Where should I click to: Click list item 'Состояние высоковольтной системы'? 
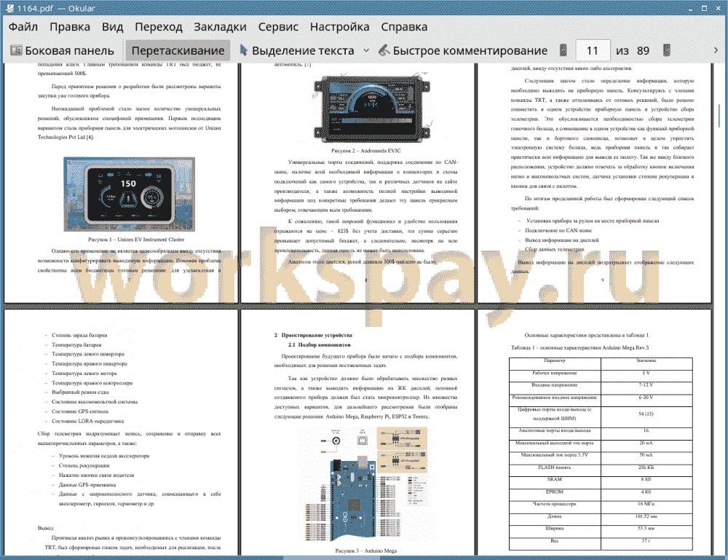(x=95, y=402)
